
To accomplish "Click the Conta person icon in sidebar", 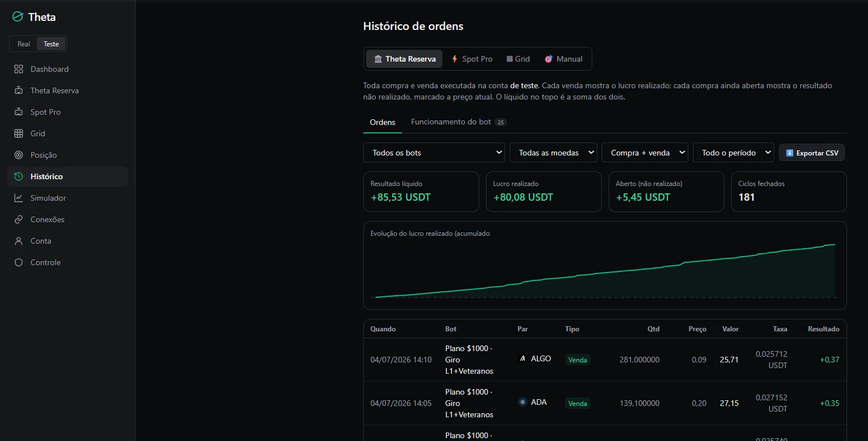I will point(19,241).
